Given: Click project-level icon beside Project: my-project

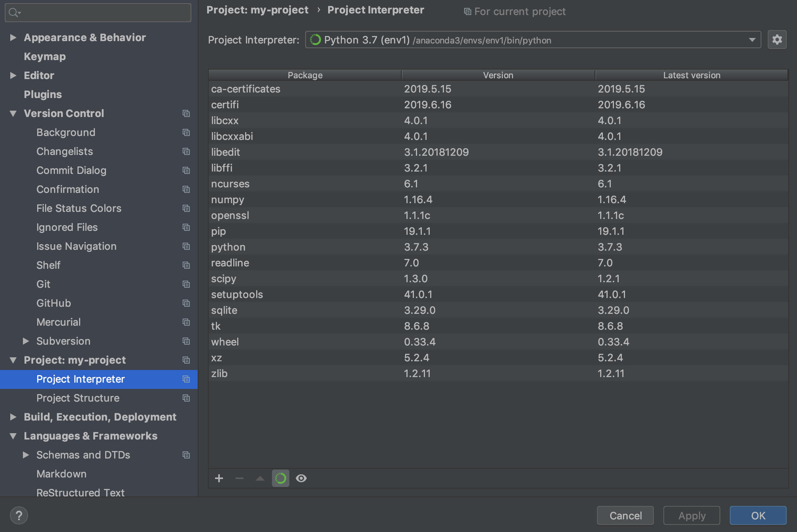Looking at the screenshot, I should [x=186, y=360].
